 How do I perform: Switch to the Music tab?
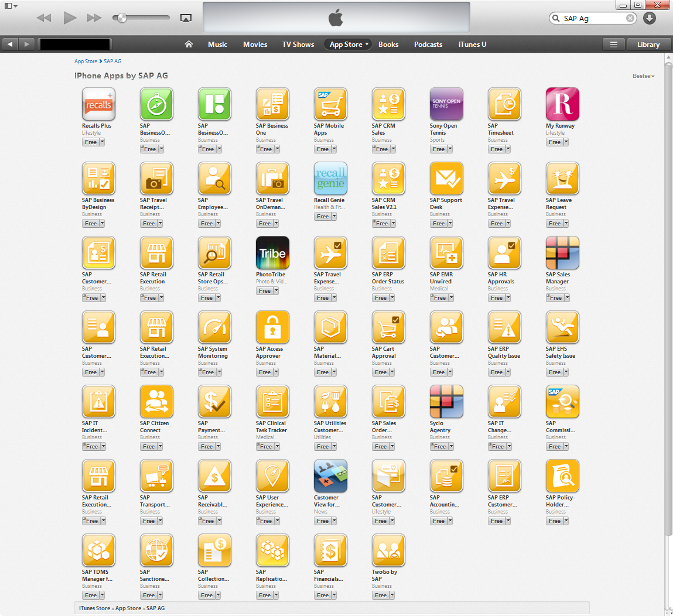[218, 44]
